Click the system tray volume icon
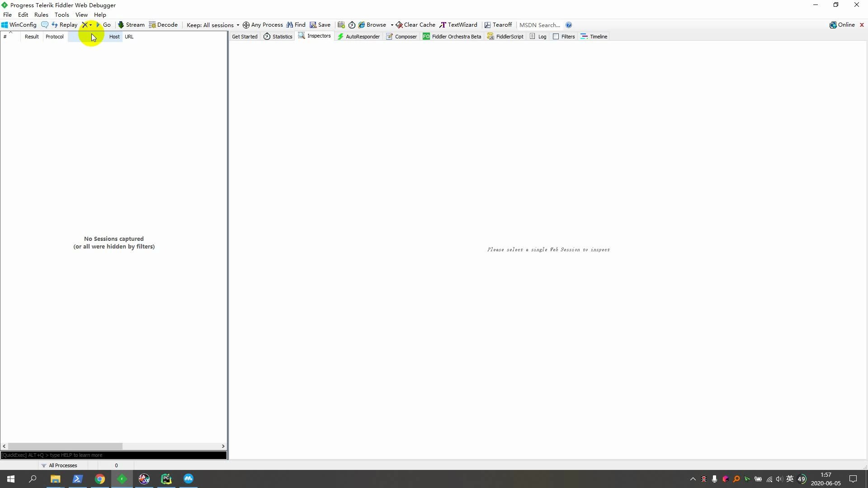Image resolution: width=868 pixels, height=488 pixels. pos(779,479)
